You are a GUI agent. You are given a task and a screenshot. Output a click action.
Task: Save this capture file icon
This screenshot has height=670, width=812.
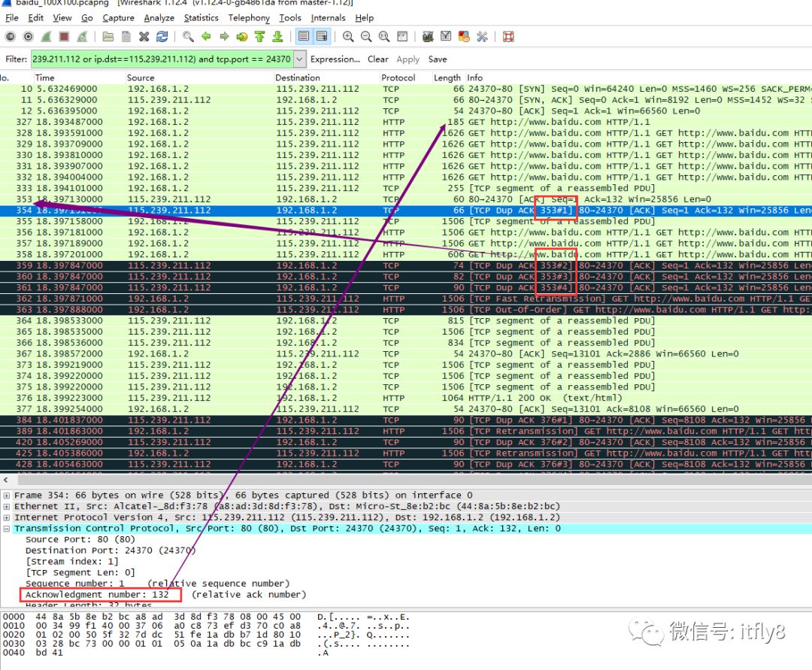tap(126, 37)
